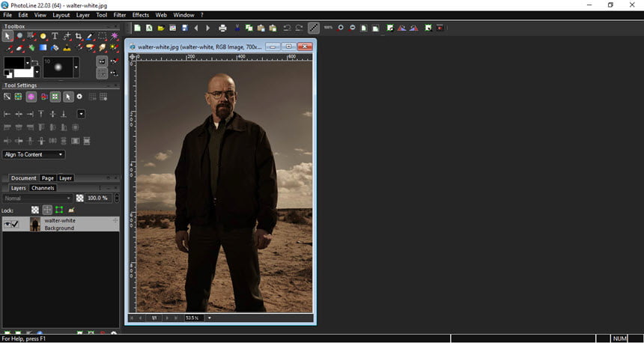Viewport: 644px width, 343px height.
Task: Toggle the green grid tool setting
Action: point(55,97)
